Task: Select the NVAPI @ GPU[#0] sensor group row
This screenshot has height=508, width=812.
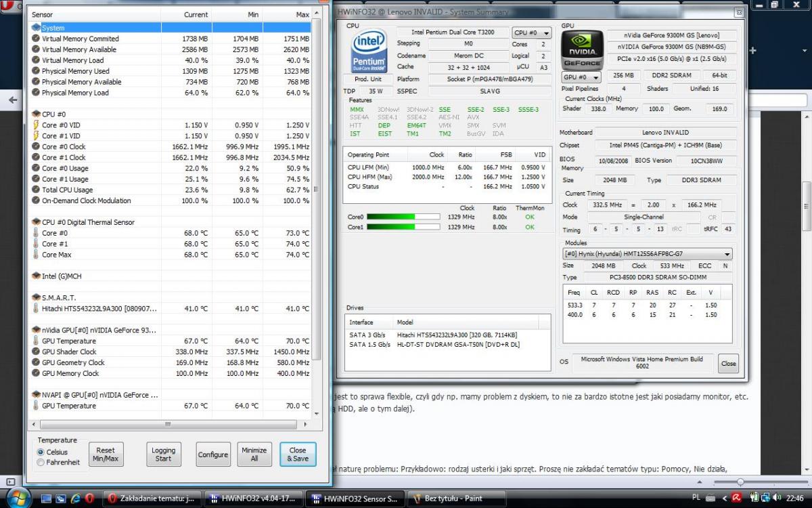Action: [171, 395]
